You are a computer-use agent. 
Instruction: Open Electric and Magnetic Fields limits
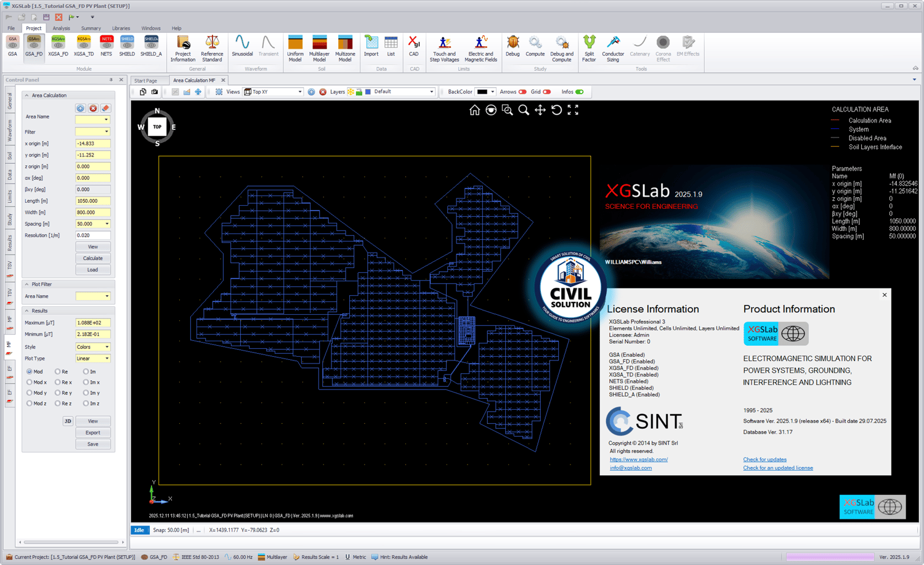pos(480,49)
